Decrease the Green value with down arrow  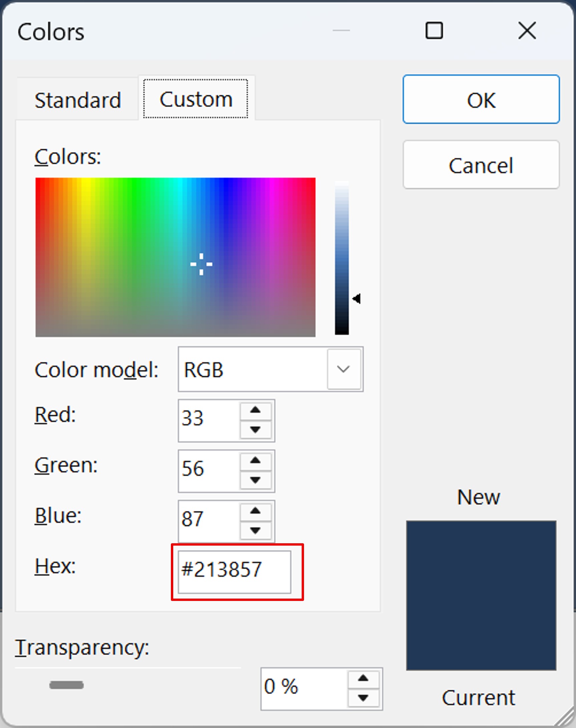pos(255,480)
